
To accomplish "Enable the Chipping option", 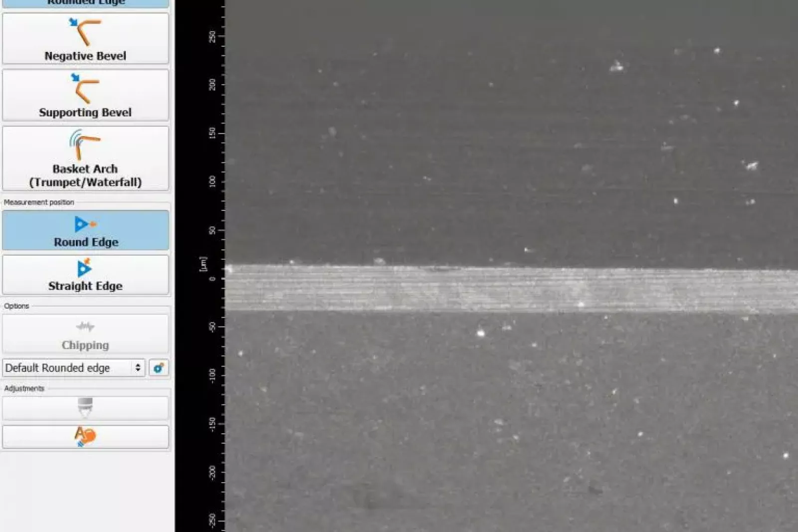I will [85, 334].
